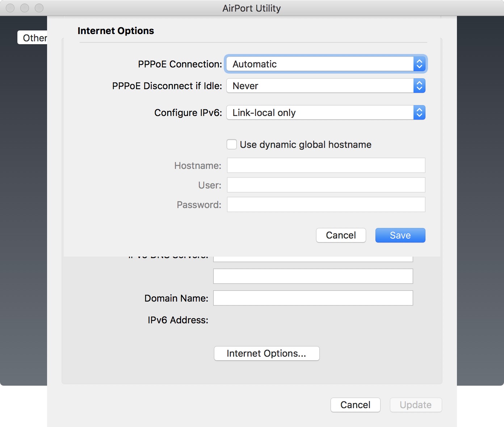Cancel the Internet Options sheet
Image resolution: width=504 pixels, height=427 pixels.
(341, 235)
